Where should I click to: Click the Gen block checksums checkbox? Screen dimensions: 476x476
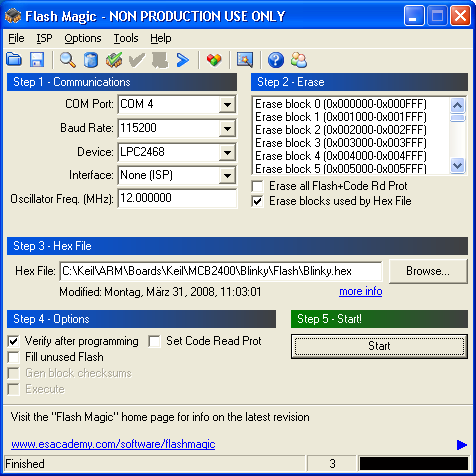pos(13,373)
